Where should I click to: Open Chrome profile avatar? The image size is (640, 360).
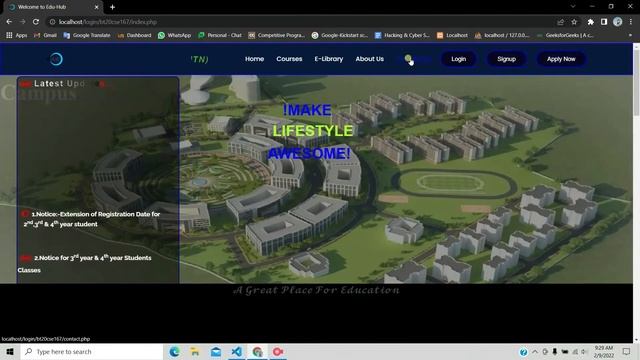coord(618,22)
